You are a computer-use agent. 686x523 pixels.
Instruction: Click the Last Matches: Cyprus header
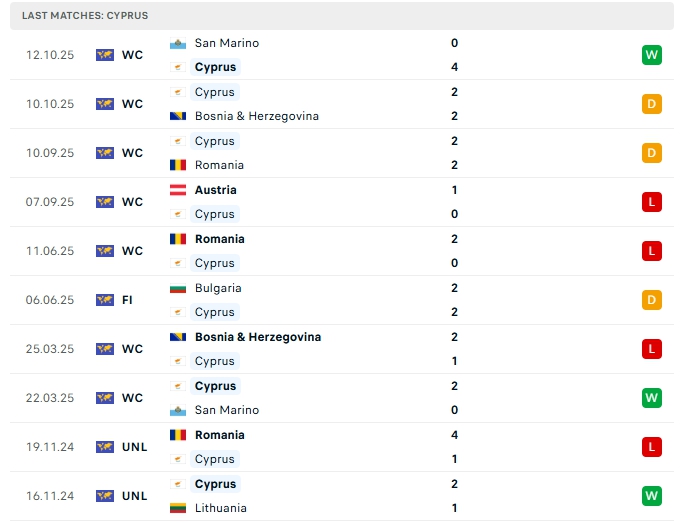click(85, 16)
